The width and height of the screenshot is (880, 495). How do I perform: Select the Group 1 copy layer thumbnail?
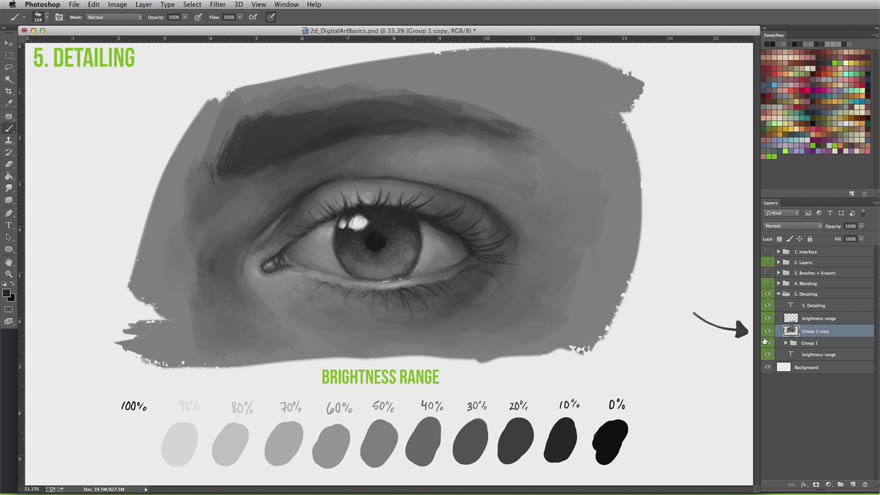pos(791,331)
